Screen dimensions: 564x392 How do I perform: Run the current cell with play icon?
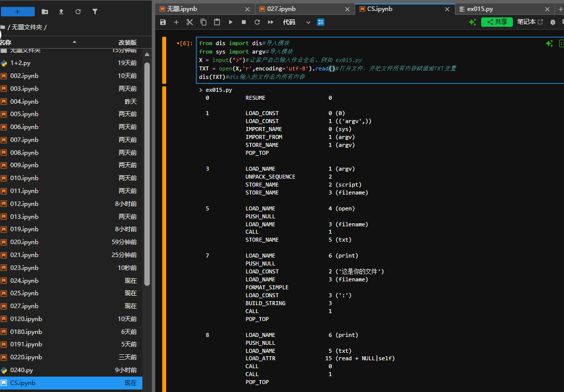230,22
